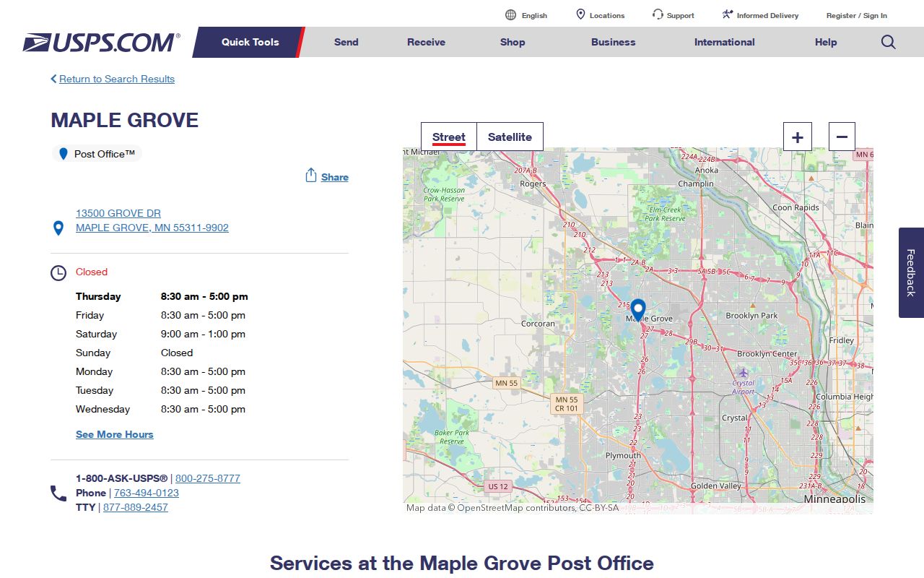Viewport: 924px width, 578px height.
Task: Open the Send menu
Action: 346,42
